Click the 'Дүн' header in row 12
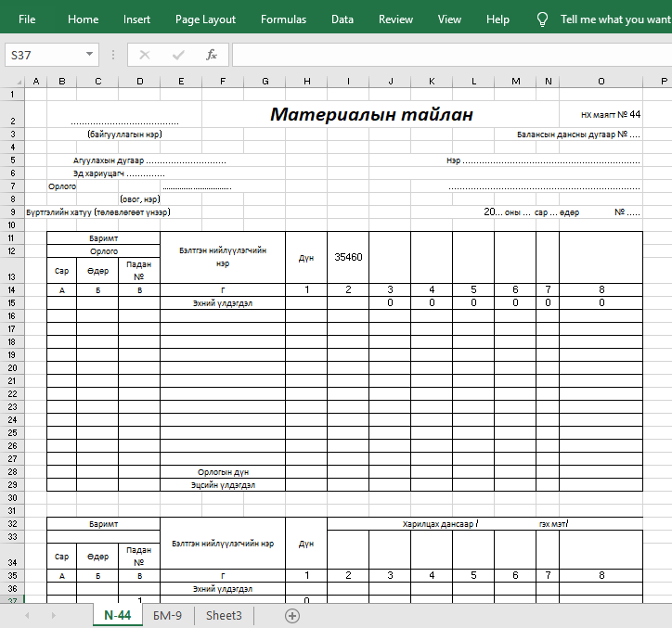 click(306, 258)
